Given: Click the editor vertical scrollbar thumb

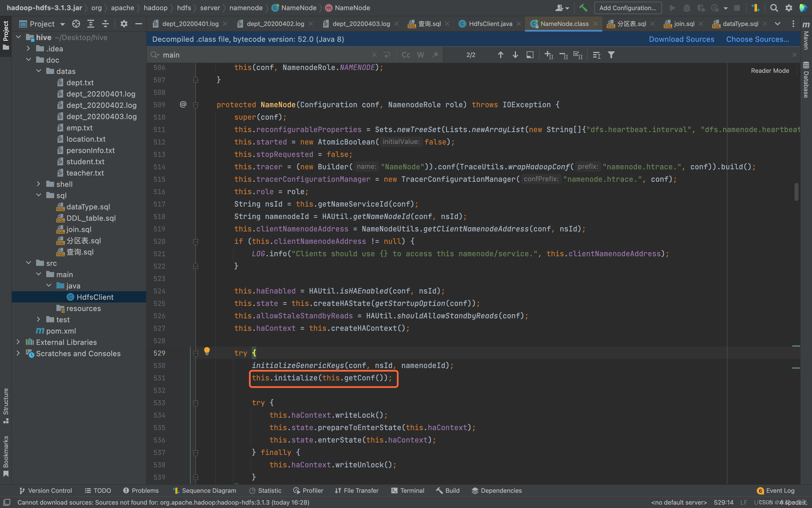Looking at the screenshot, I should coord(796,192).
